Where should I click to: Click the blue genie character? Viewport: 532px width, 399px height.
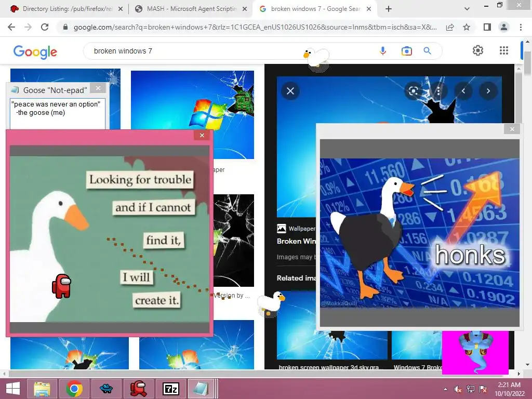[475, 352]
